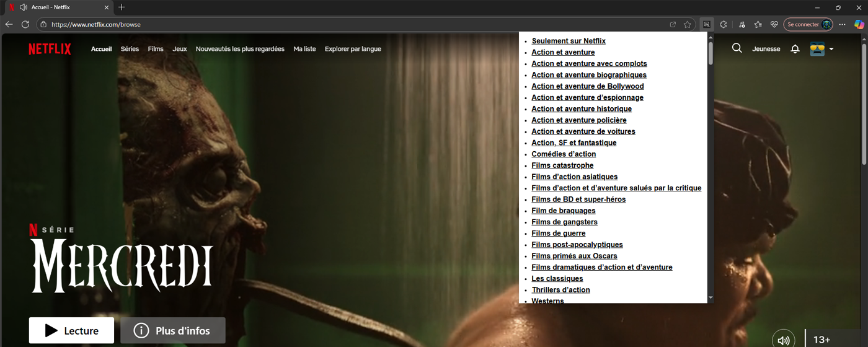Click the active Netflix categories extension icon

coord(706,25)
